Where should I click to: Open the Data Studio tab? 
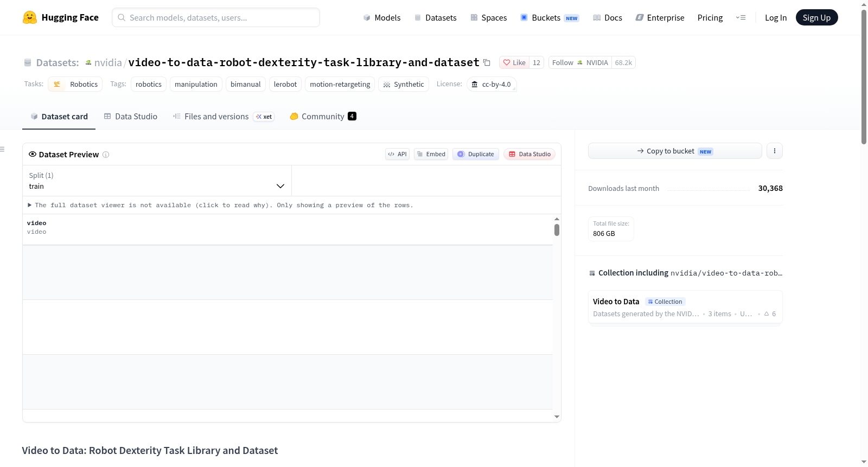[131, 117]
